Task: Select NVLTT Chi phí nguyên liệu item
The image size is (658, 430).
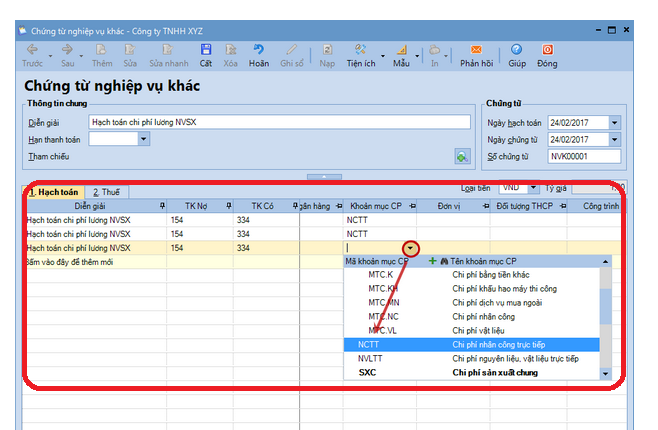Action: pos(472,359)
